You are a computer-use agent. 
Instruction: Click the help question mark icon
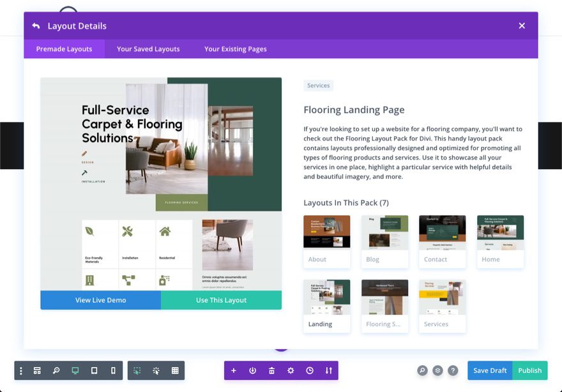coord(453,370)
